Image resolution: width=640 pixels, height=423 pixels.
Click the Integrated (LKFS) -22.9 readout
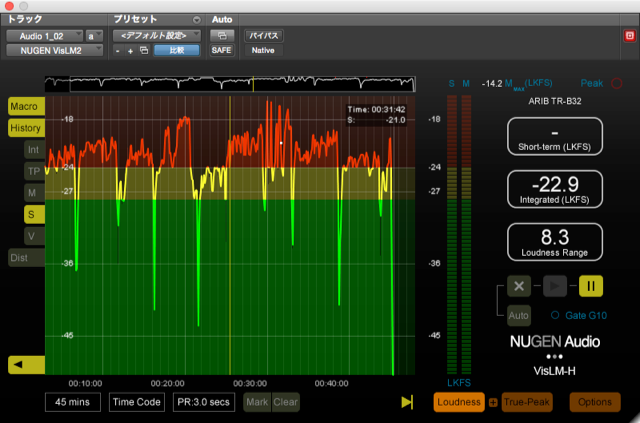point(555,189)
